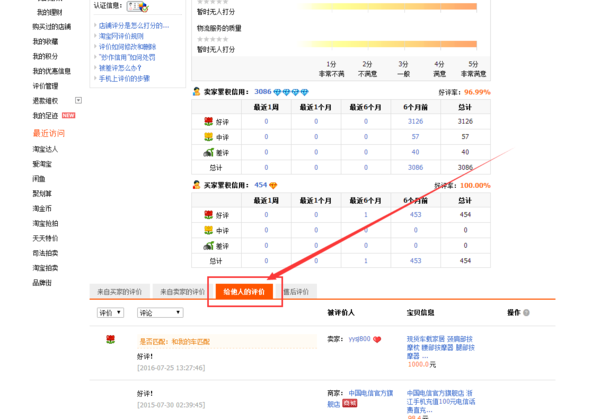Switch to the 来自卖家的评价 tab
This screenshot has height=419, width=600.
[182, 292]
